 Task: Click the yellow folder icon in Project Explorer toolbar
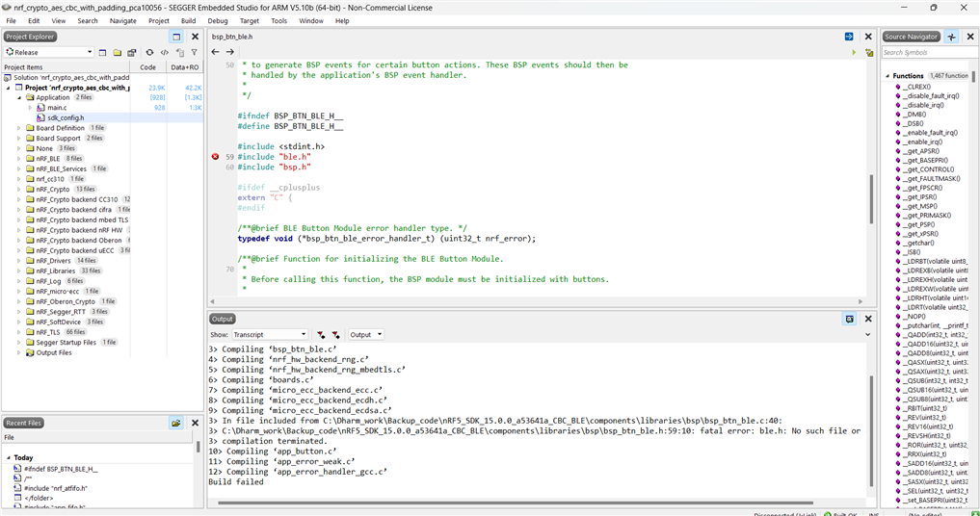click(x=117, y=53)
